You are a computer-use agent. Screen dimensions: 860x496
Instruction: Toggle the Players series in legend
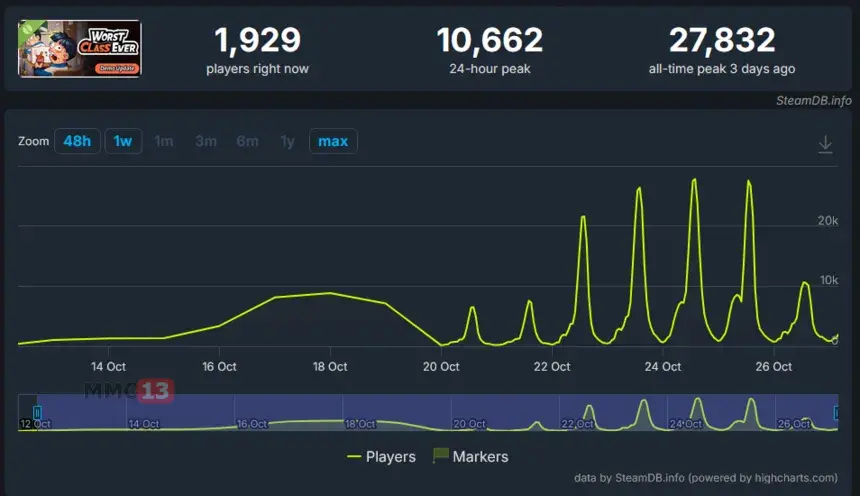click(x=381, y=456)
